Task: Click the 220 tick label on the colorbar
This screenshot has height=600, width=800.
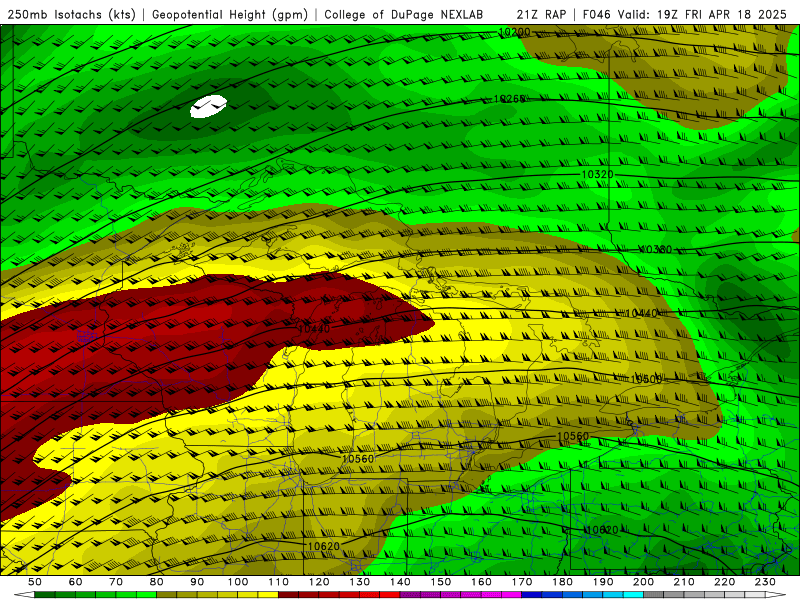Action: [724, 582]
